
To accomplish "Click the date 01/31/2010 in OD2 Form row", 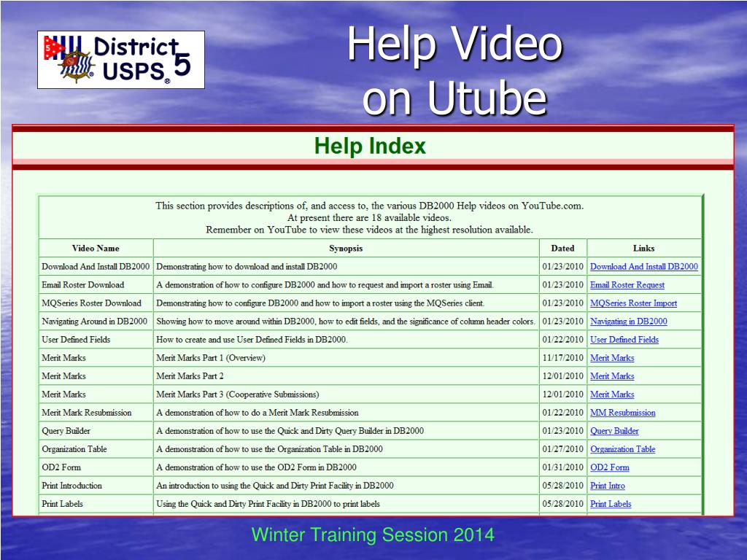I will (x=562, y=467).
